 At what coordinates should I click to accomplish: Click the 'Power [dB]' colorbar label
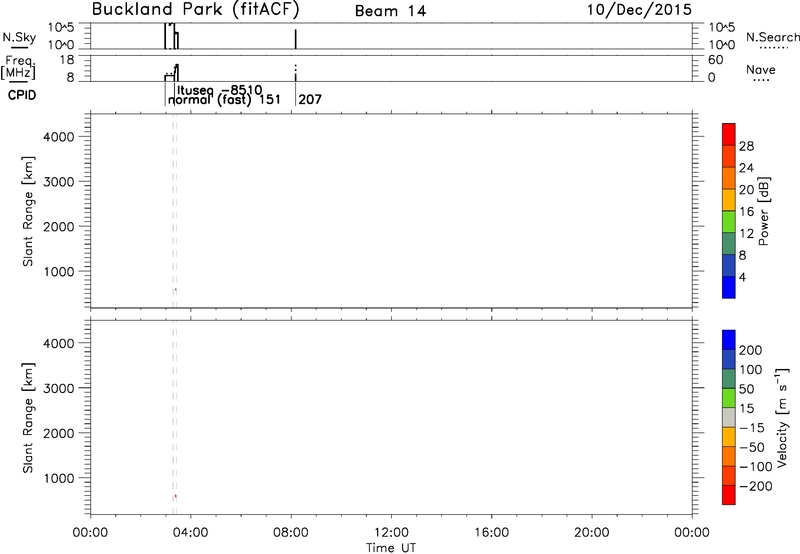click(764, 211)
